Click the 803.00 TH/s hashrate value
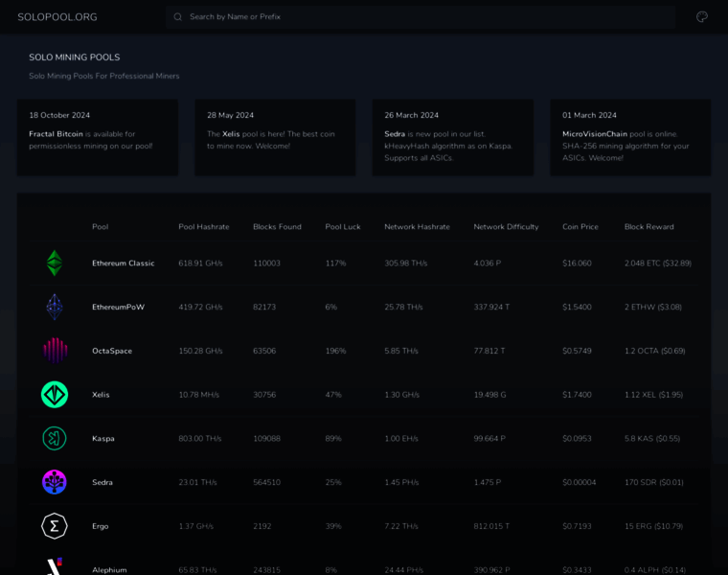This screenshot has height=575, width=728. pos(200,439)
